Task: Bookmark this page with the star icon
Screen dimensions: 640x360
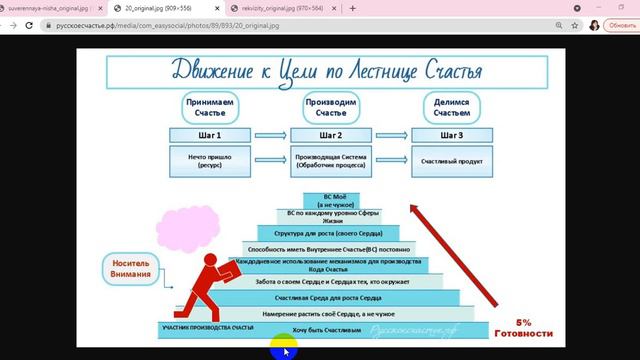Action: pyautogui.click(x=575, y=25)
